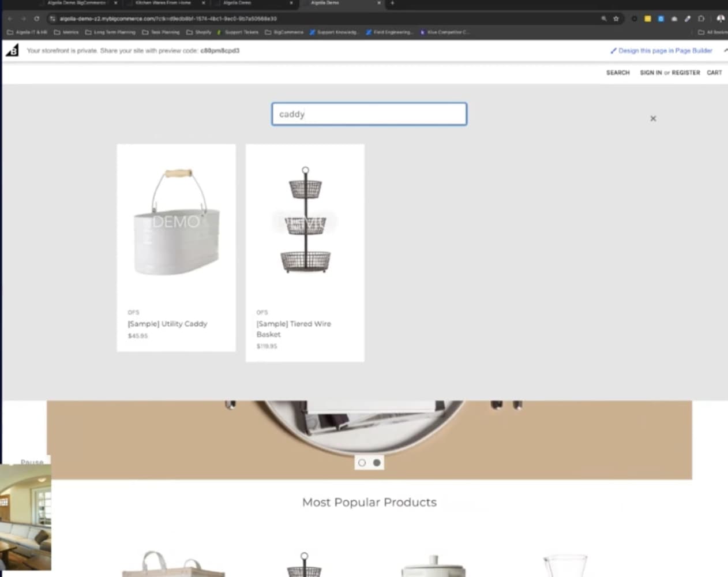Screen dimensions: 728x577
Task: Click the address bar URL
Action: pos(168,18)
